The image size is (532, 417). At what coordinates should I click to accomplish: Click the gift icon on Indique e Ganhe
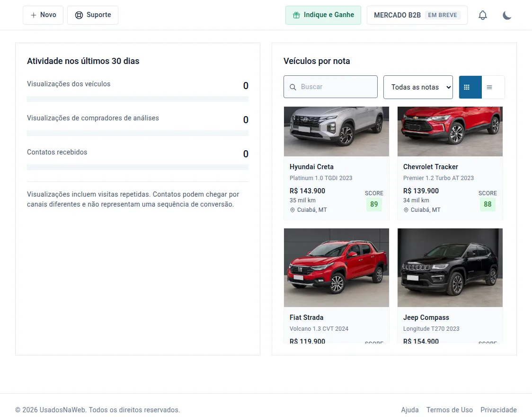[x=297, y=15]
